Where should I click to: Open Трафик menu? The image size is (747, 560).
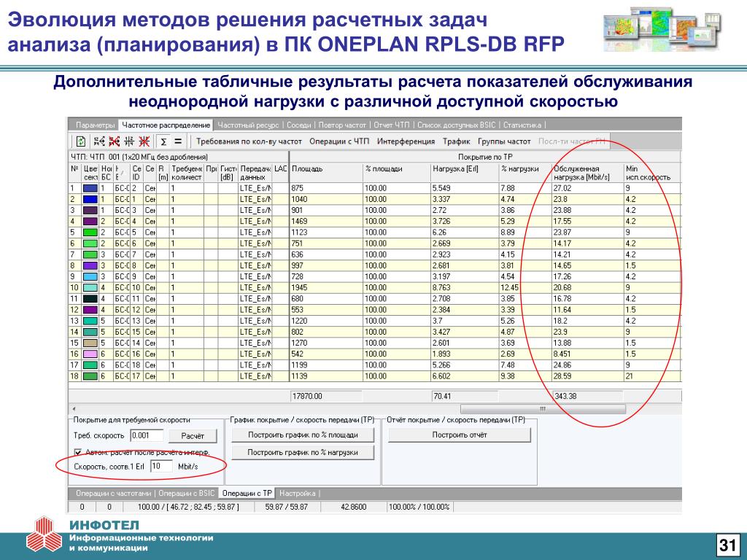pos(457,141)
